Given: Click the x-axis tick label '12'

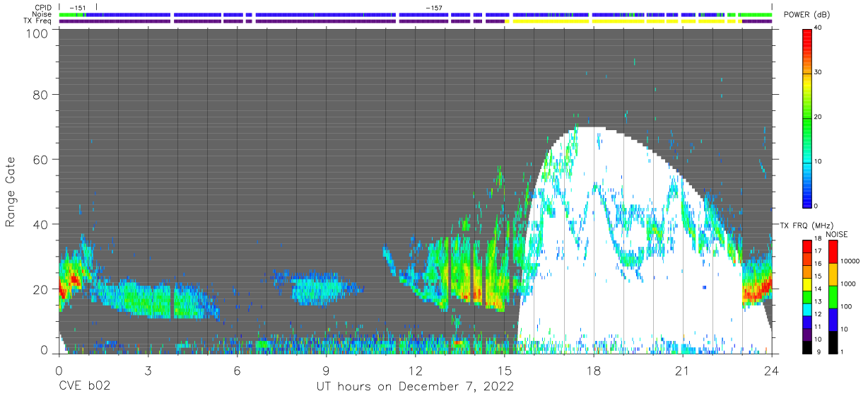Looking at the screenshot, I should coord(415,370).
